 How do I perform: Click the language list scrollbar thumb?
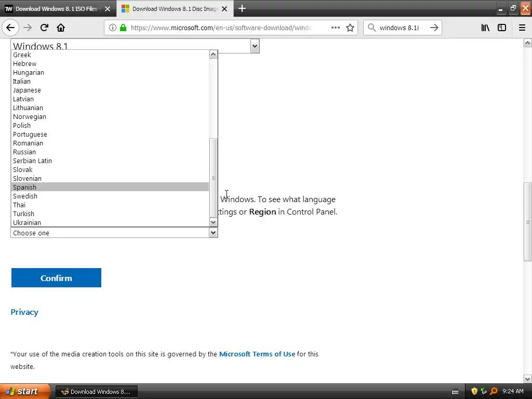coord(214,178)
